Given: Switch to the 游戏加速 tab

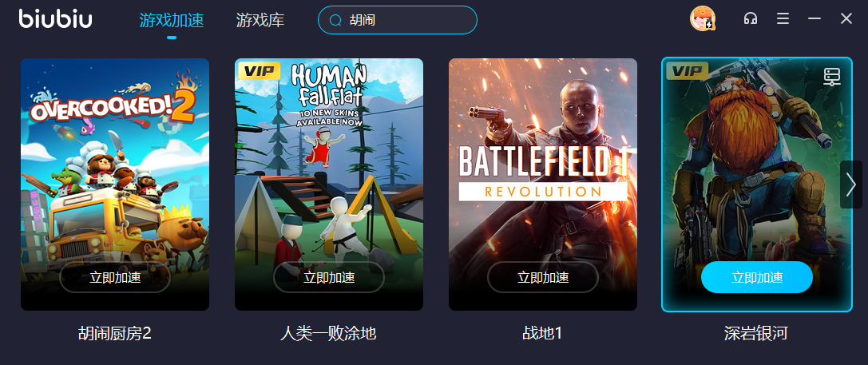Looking at the screenshot, I should (172, 21).
